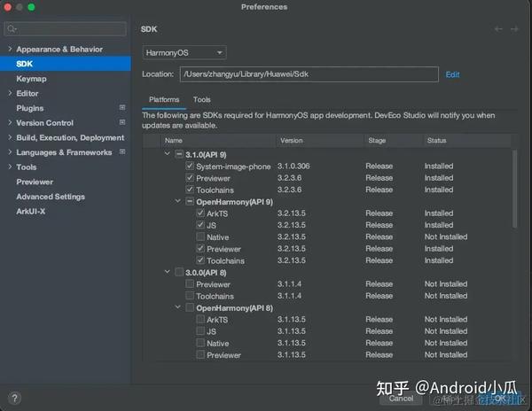The height and width of the screenshot is (411, 532).
Task: Sort by the Status column header
Action: pyautogui.click(x=467, y=140)
